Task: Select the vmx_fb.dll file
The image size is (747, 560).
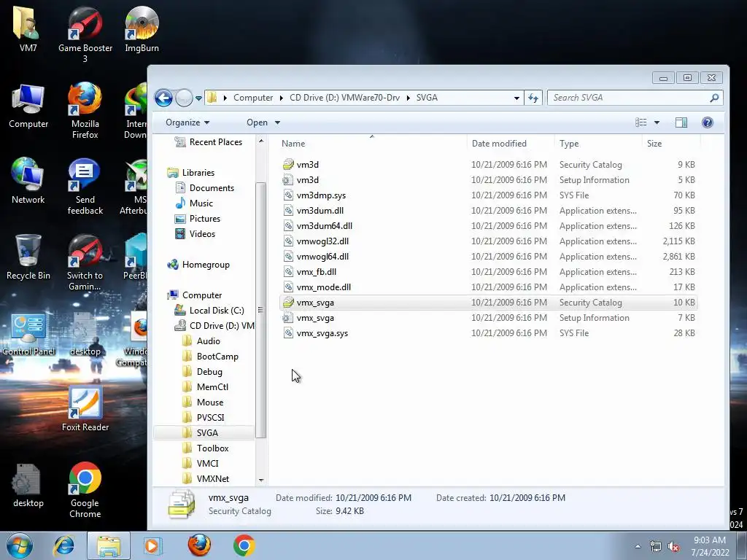Action: (x=488, y=272)
